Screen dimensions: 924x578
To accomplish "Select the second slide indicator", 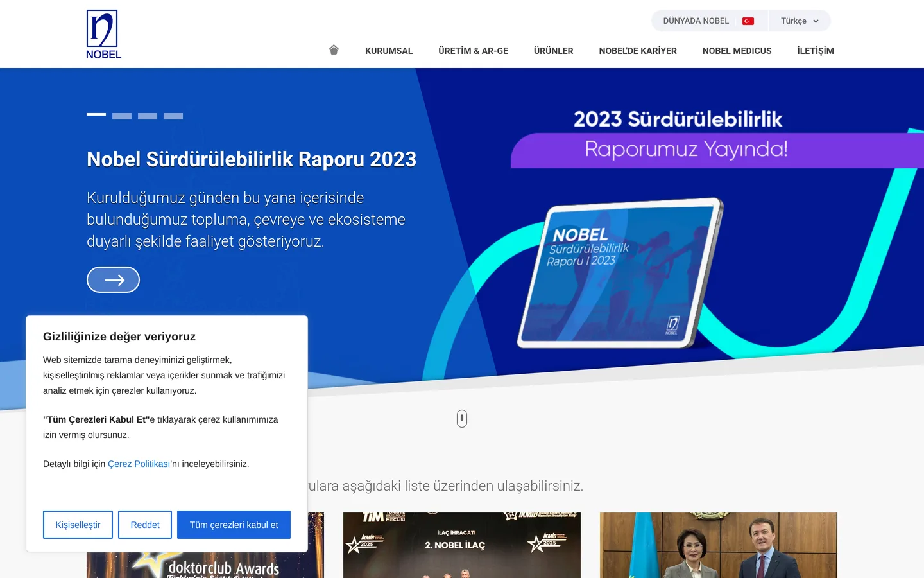I will coord(122,116).
